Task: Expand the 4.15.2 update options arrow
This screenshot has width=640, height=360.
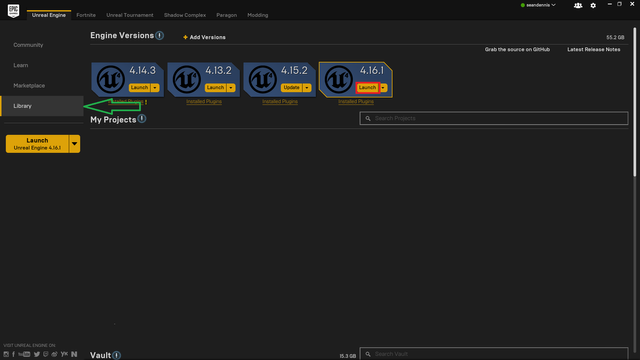Action: click(x=307, y=87)
